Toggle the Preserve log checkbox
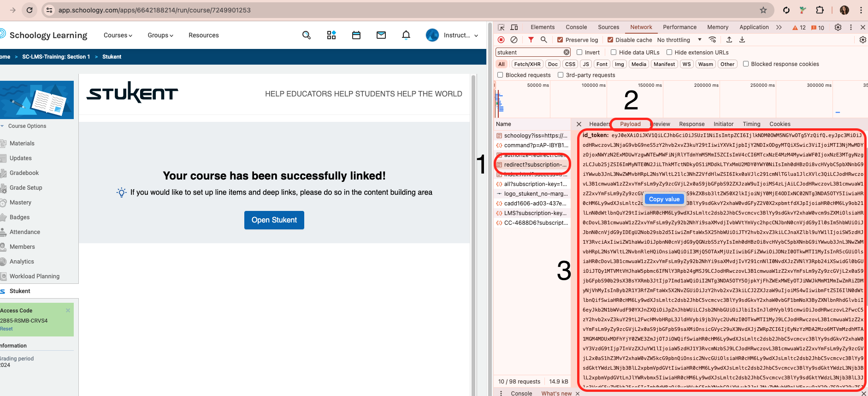 560,40
